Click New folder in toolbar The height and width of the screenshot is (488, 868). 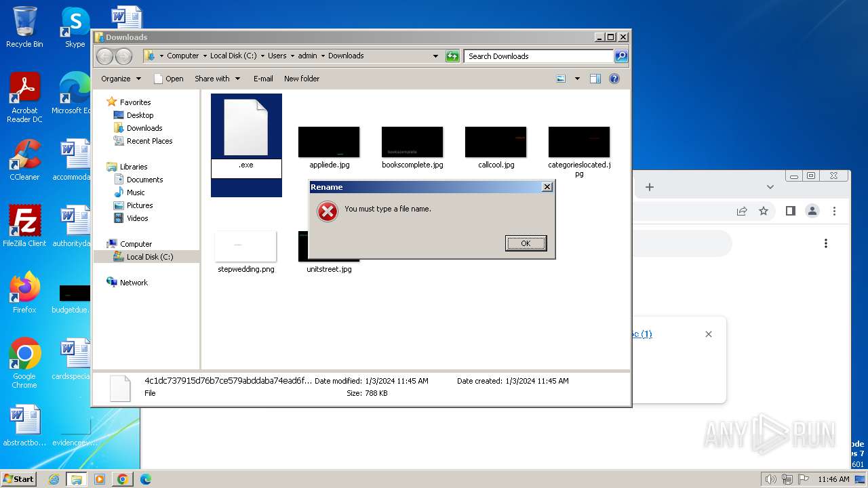pyautogui.click(x=302, y=79)
